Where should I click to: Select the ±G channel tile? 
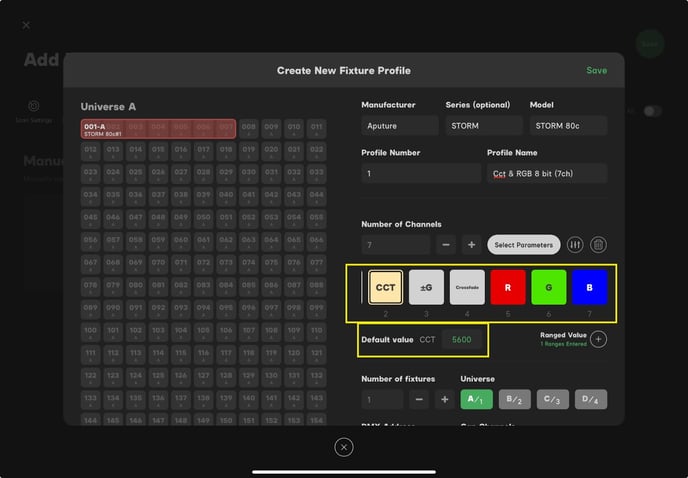click(x=426, y=288)
